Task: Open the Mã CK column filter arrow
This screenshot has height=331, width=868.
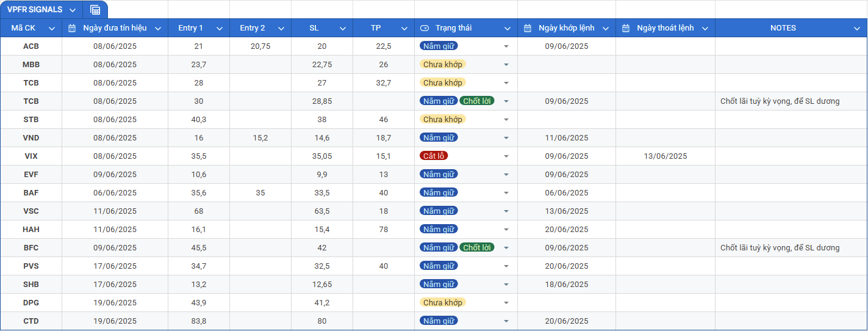Action: click(x=52, y=28)
